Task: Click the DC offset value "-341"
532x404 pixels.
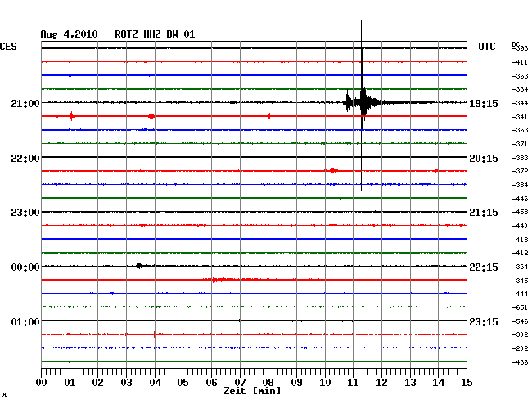Action: 520,117
